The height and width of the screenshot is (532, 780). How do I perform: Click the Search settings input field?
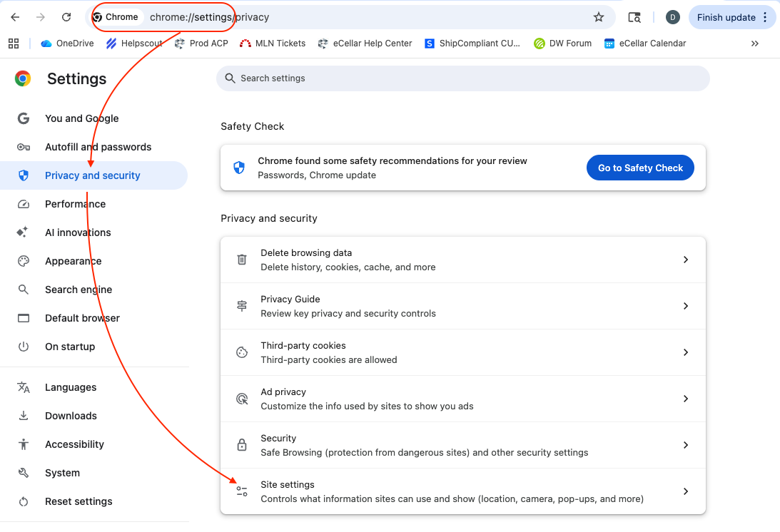pos(462,78)
